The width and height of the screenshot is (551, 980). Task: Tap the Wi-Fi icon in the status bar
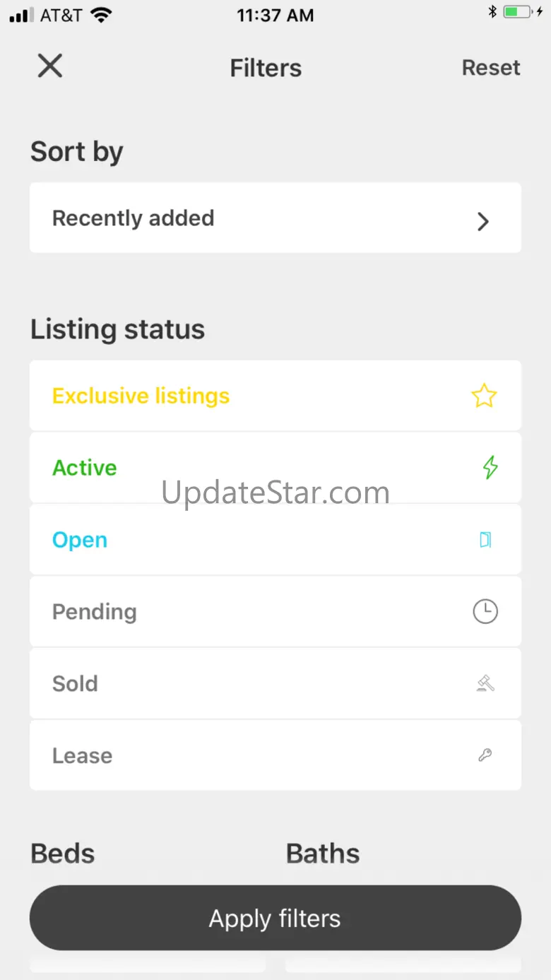click(x=102, y=15)
